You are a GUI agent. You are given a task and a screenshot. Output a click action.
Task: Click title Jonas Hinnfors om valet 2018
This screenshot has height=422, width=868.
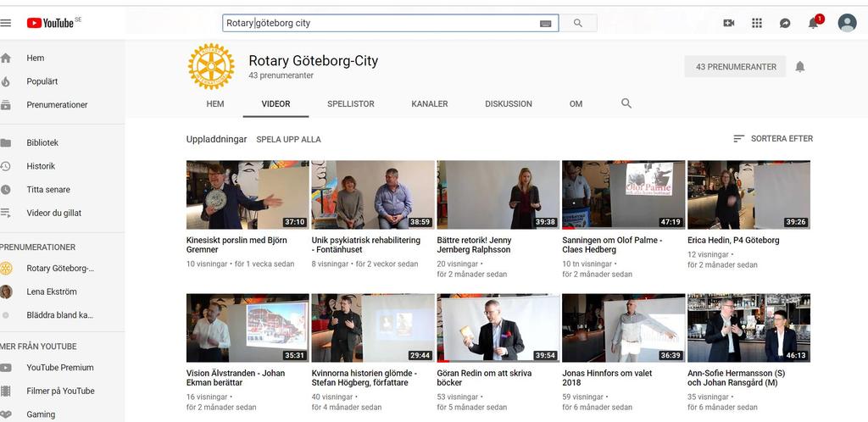click(607, 378)
